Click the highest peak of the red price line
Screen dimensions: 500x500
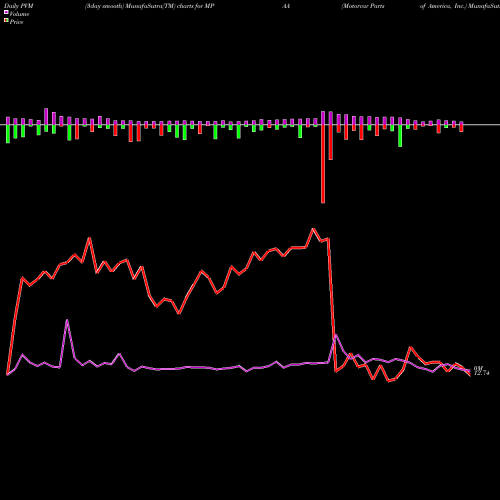point(313,229)
